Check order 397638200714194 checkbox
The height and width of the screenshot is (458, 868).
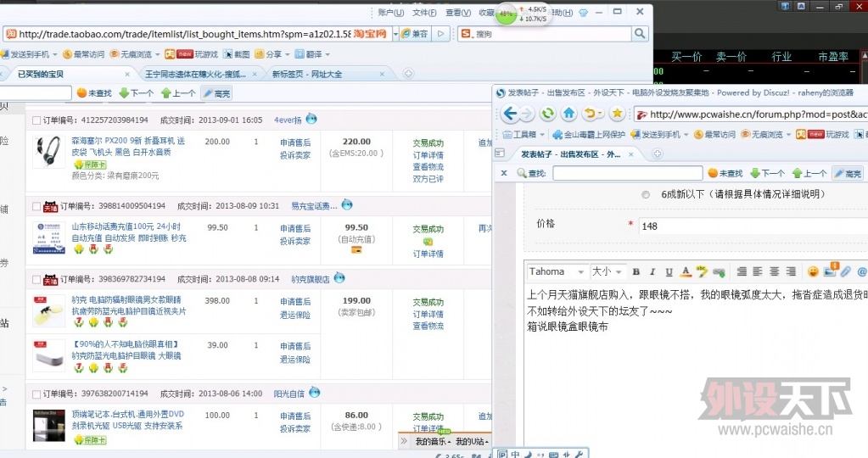(x=36, y=394)
